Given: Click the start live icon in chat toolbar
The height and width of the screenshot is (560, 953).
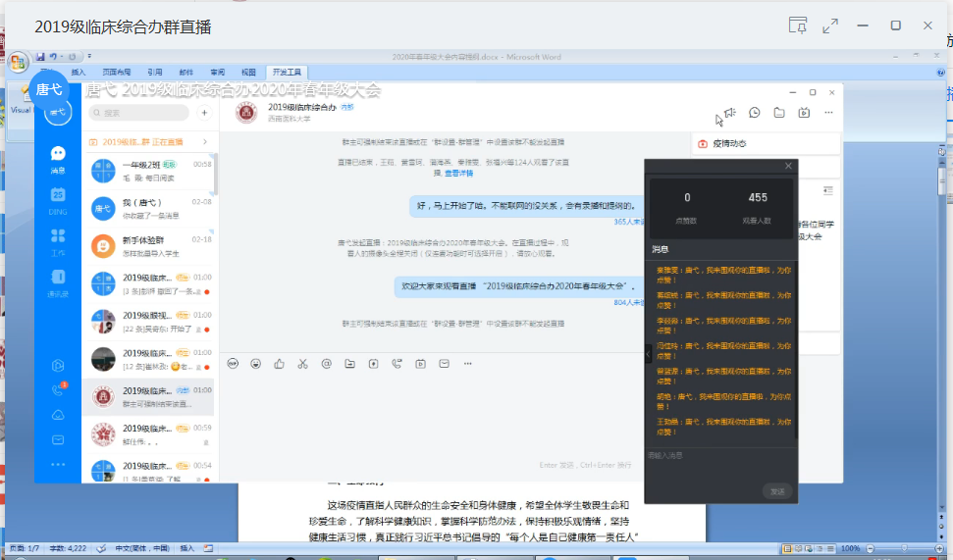Looking at the screenshot, I should [421, 364].
